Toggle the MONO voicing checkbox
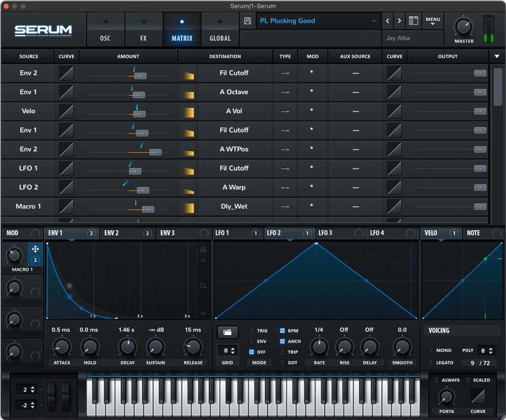The width and height of the screenshot is (506, 420). tap(431, 350)
